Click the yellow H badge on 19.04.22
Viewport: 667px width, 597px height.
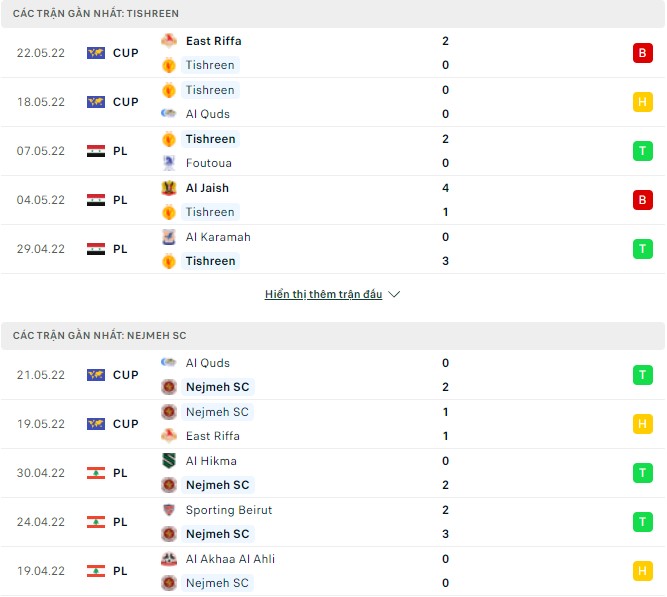coord(642,571)
